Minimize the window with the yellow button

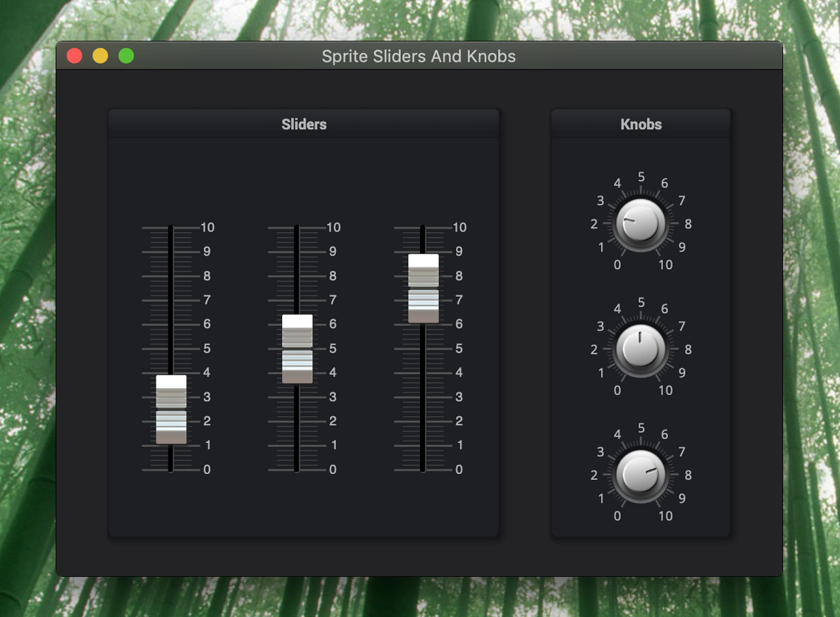coord(100,56)
